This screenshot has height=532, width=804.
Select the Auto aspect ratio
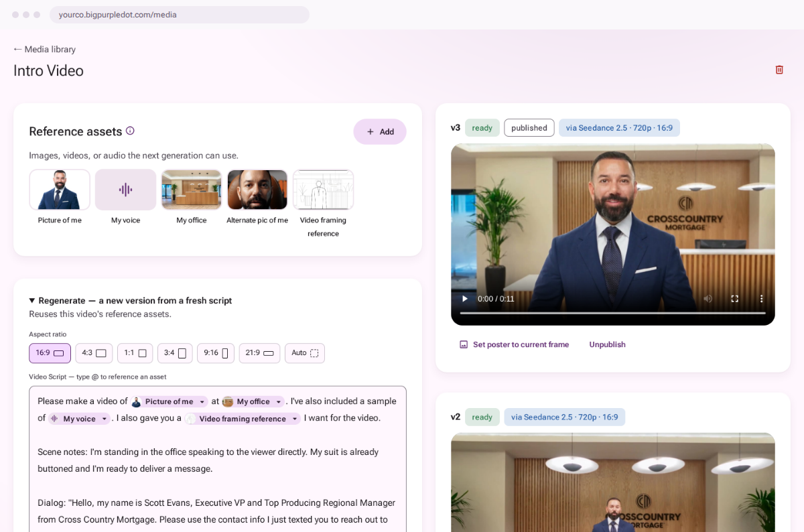(305, 353)
